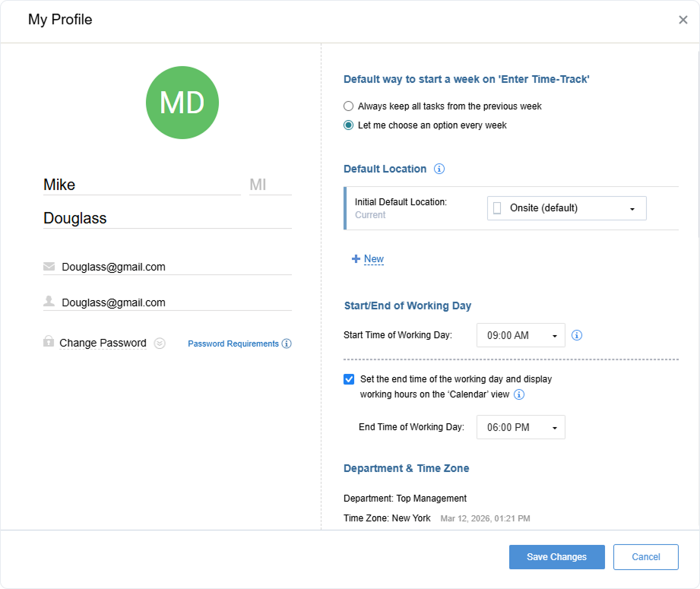This screenshot has height=589, width=700.
Task: Select 'Let me choose an option every week'
Action: coord(348,125)
